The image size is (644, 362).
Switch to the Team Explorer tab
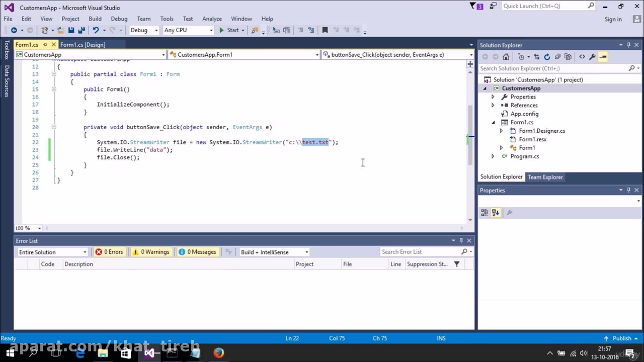tap(545, 177)
